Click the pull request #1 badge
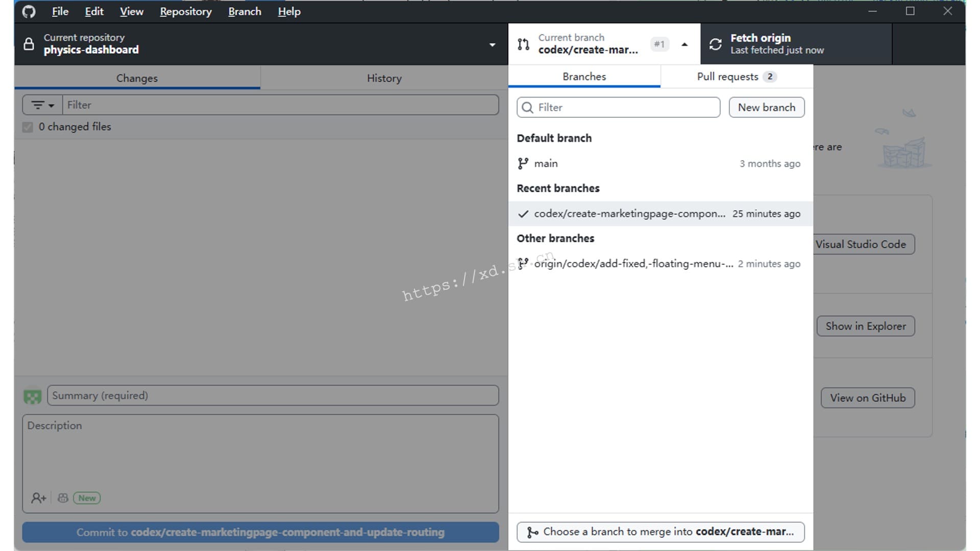Image resolution: width=980 pixels, height=551 pixels. point(659,44)
